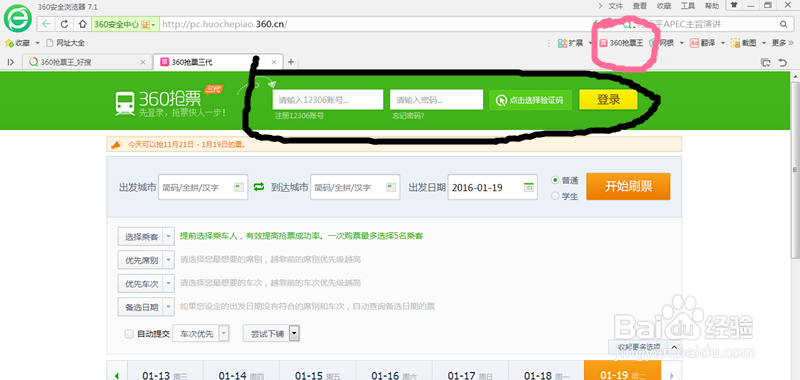Open 出发城市 city picker icon

[239, 187]
